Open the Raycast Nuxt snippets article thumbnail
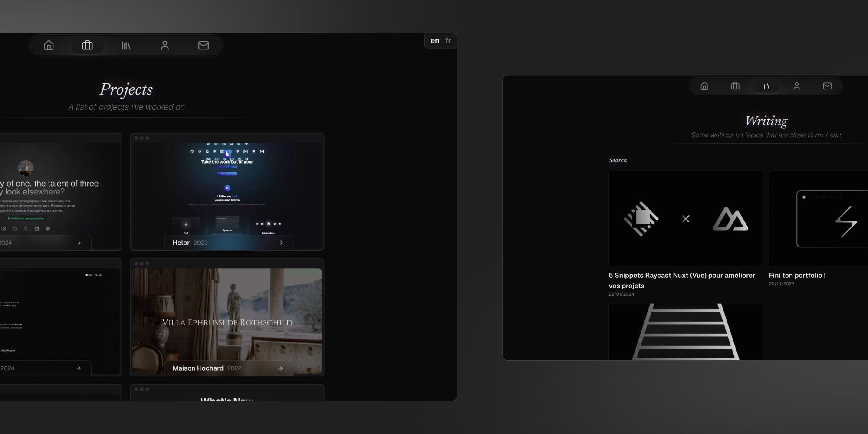Screen dimensions: 868x434 pyautogui.click(x=685, y=219)
